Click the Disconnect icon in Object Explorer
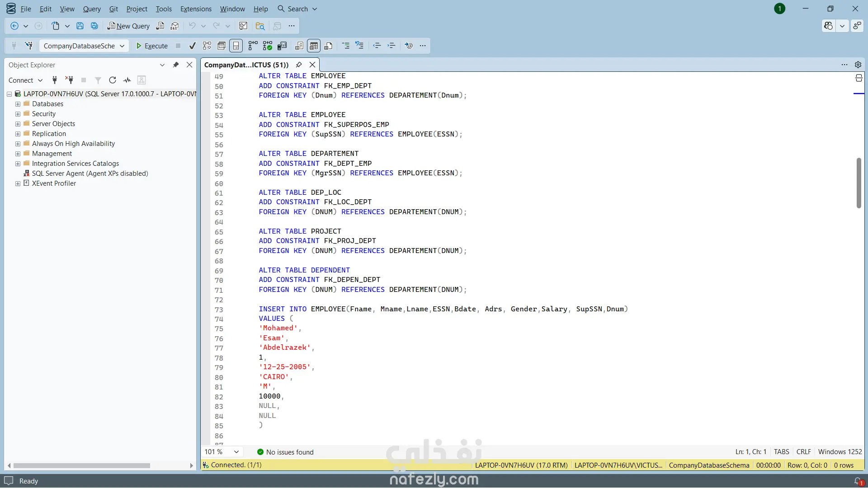Screen dimensions: 868x488 point(69,80)
